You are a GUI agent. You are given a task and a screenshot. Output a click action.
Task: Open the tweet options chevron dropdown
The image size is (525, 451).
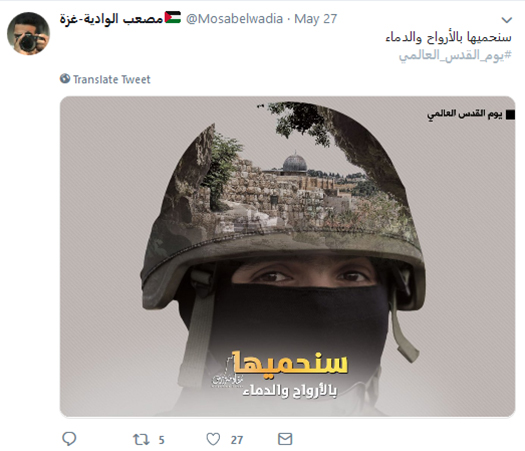[507, 20]
